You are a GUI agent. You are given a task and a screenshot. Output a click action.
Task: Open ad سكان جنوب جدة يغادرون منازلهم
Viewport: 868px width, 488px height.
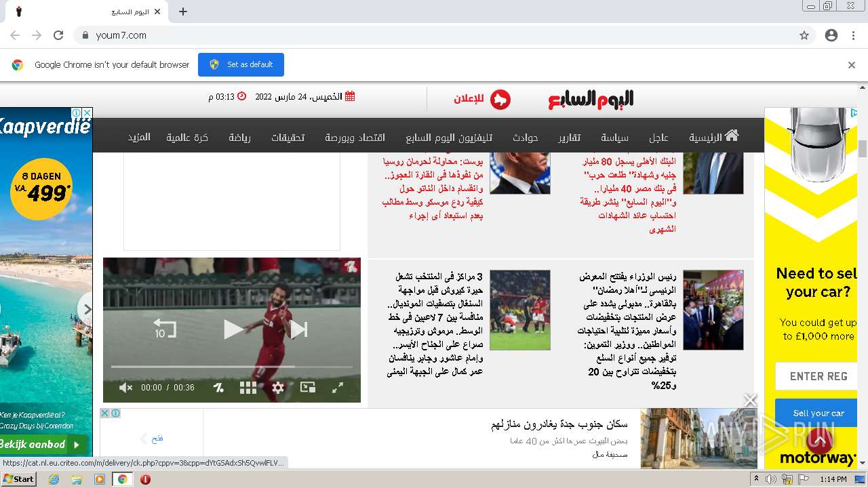559,424
